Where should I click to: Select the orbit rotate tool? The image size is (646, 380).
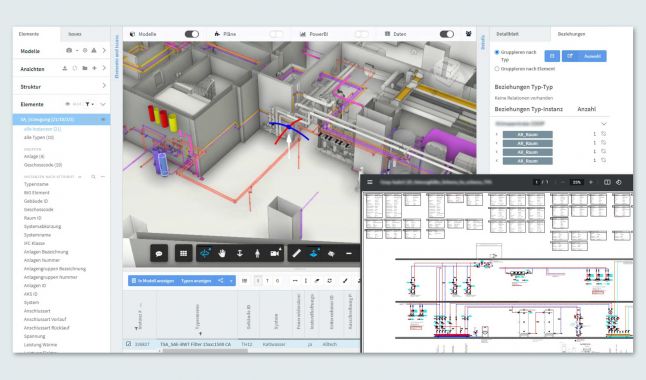[205, 253]
